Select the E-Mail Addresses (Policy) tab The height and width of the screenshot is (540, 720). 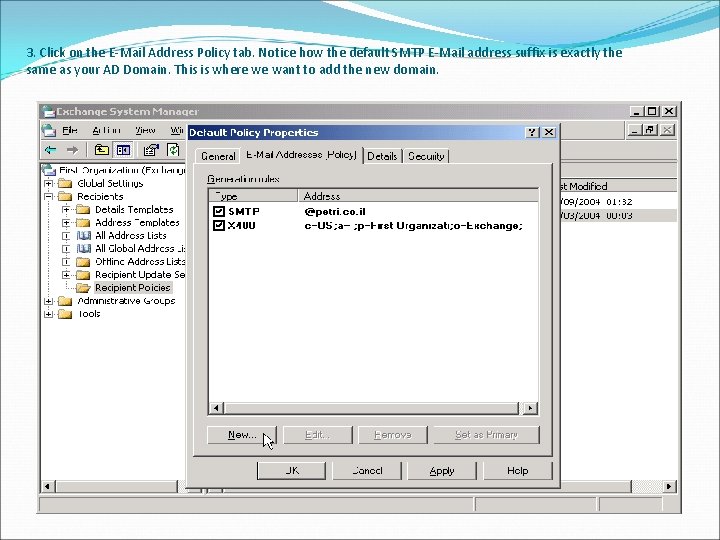[301, 155]
